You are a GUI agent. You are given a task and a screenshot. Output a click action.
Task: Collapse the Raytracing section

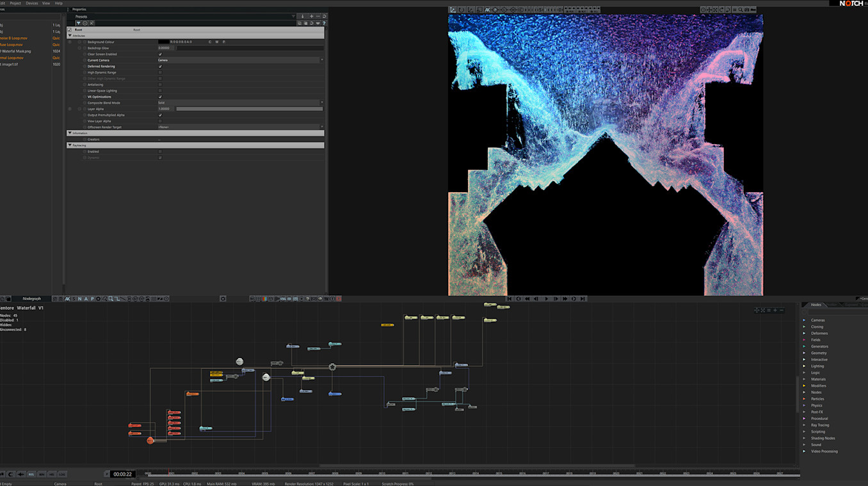point(70,145)
